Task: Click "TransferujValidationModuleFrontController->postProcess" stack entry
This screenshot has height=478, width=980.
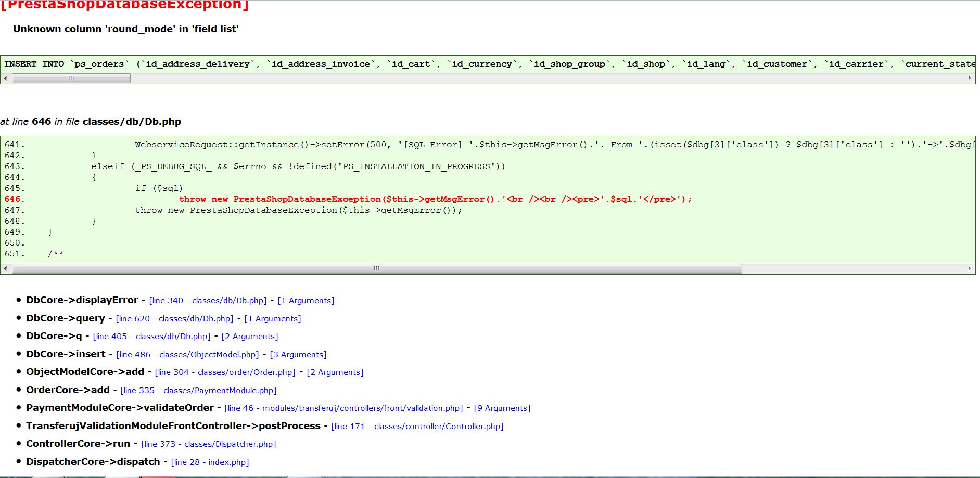Action: pyautogui.click(x=173, y=426)
